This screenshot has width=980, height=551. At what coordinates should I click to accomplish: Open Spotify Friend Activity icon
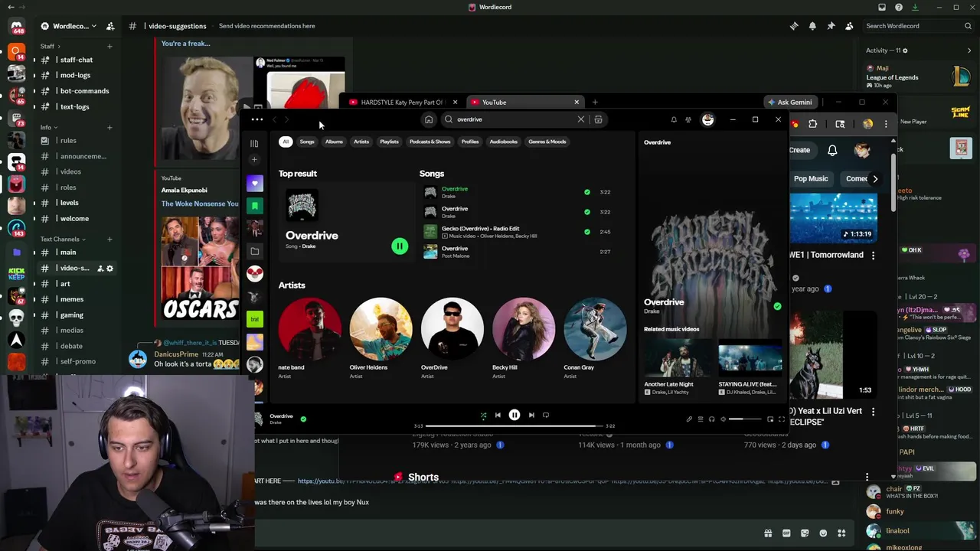(688, 119)
